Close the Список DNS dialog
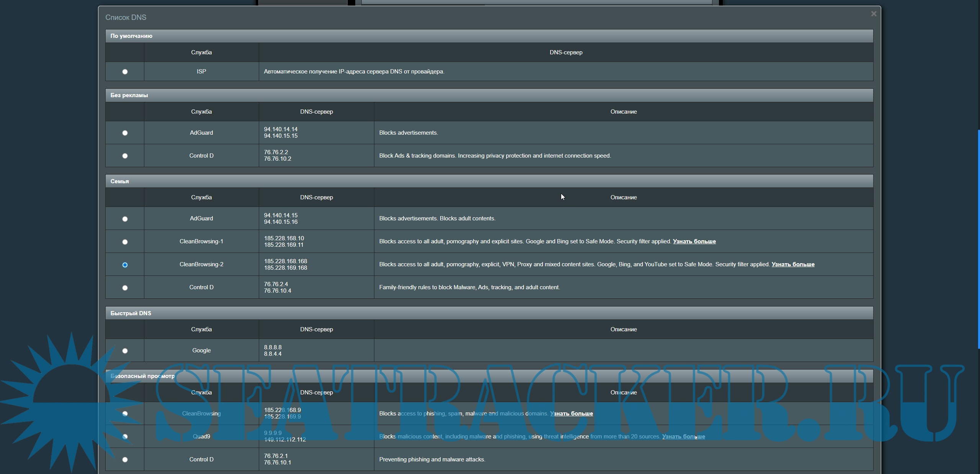 tap(873, 14)
